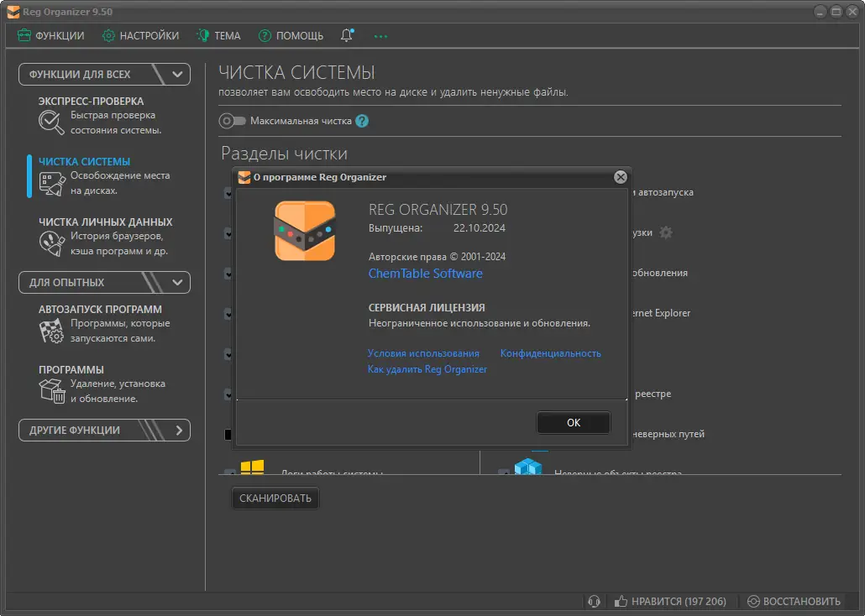Click the Авторские права © 2001-2024 text
Screen dimensions: 865x616
pyautogui.click(x=437, y=257)
